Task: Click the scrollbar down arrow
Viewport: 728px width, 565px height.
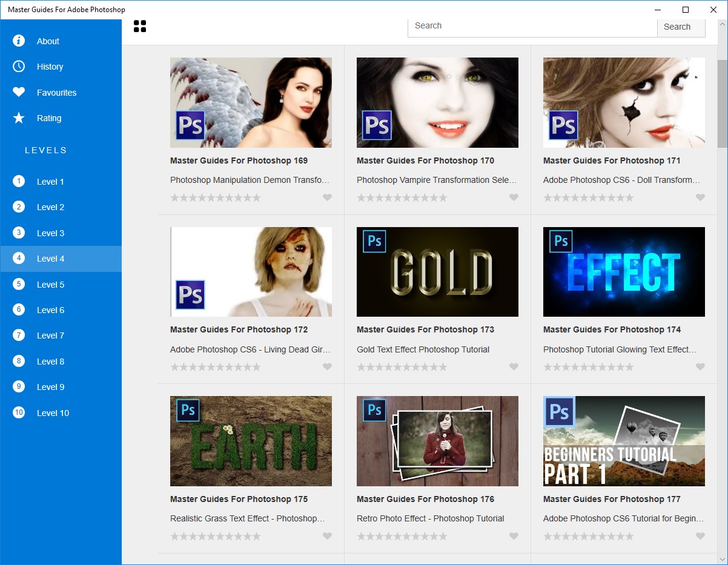Action: click(722, 559)
